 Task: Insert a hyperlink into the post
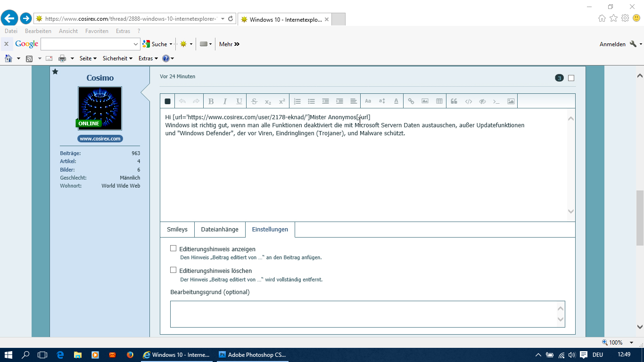[x=411, y=101]
